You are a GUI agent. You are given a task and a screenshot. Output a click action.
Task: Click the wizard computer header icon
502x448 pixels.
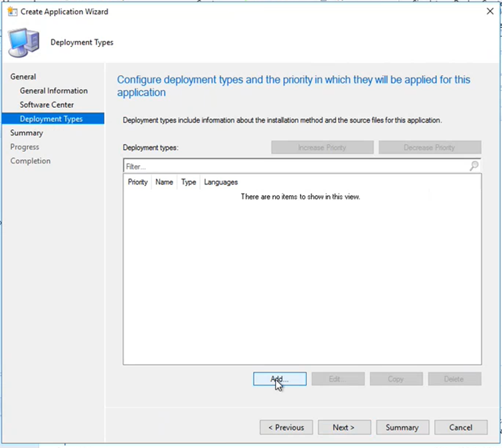24,43
